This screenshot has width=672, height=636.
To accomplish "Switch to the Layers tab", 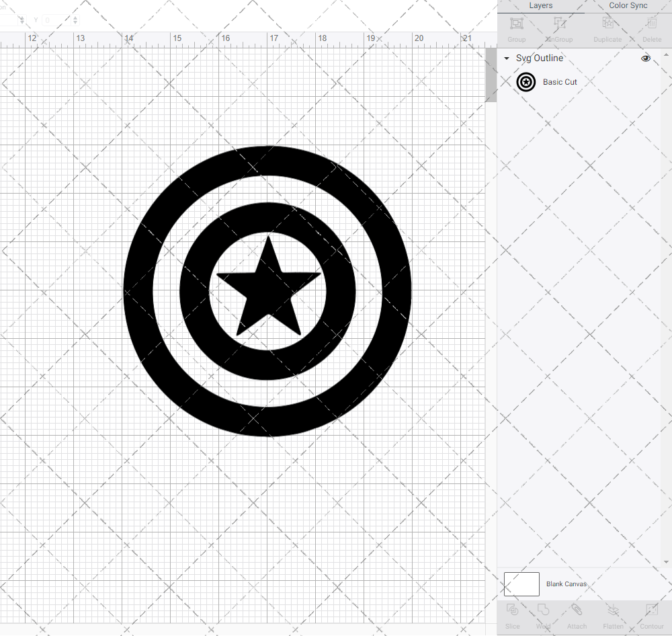I will (x=540, y=5).
